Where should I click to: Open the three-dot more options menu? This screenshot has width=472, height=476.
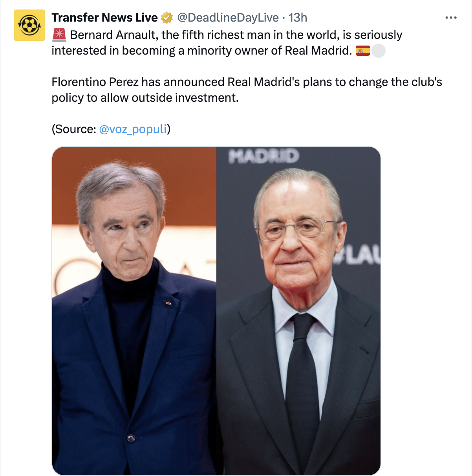(451, 18)
